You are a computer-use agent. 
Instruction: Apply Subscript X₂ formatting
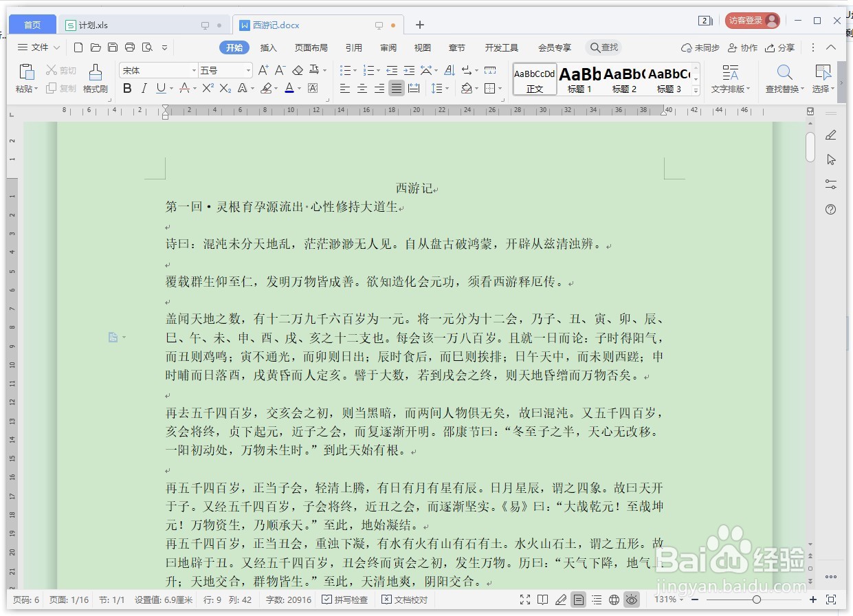coord(225,88)
